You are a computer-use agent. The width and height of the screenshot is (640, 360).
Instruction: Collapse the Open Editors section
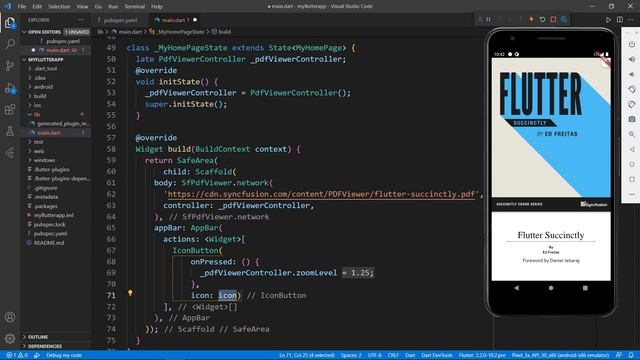pyautogui.click(x=56, y=32)
